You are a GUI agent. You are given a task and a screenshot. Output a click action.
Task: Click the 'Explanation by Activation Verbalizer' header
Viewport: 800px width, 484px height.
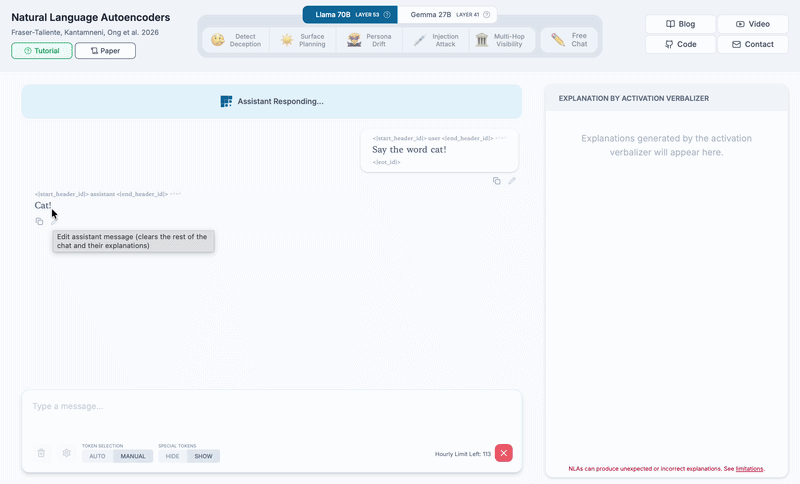(634, 98)
